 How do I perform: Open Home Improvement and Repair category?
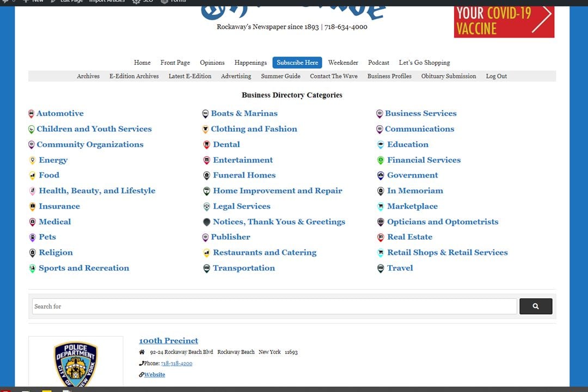pos(278,191)
